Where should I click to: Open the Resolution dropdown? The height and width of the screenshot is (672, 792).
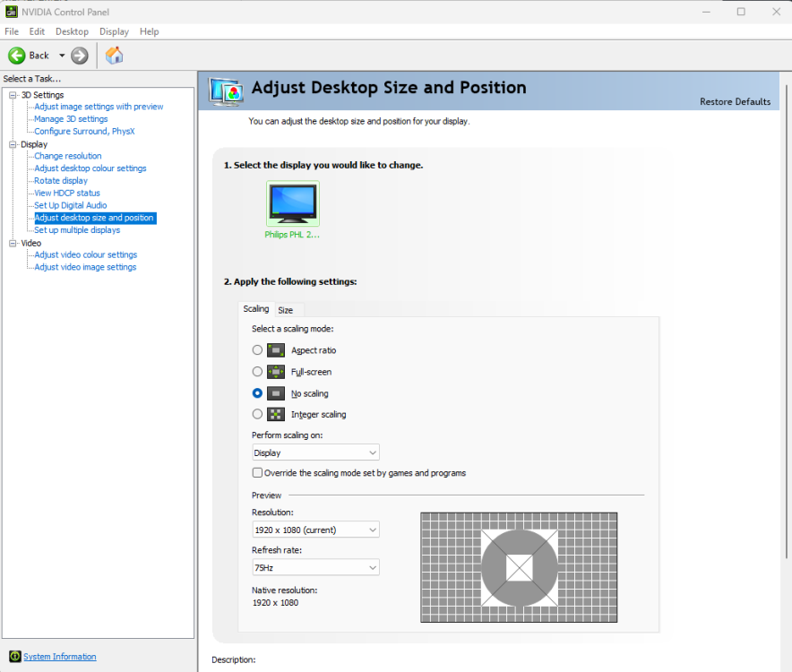315,530
